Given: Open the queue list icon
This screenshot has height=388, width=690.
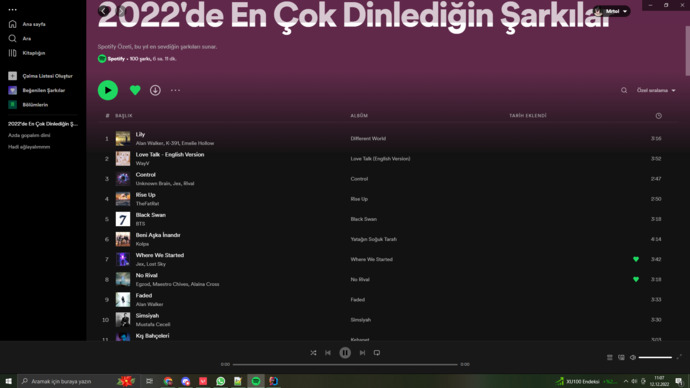Looking at the screenshot, I should 609,358.
